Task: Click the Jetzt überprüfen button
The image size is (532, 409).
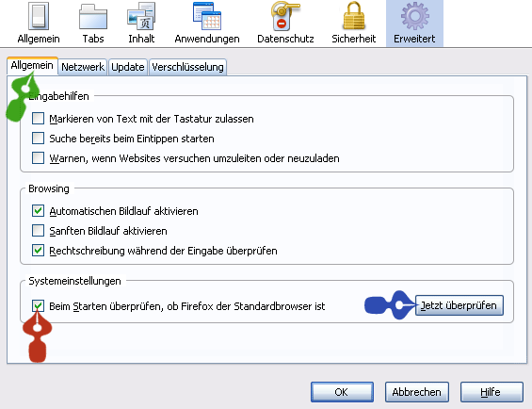Action: (459, 305)
